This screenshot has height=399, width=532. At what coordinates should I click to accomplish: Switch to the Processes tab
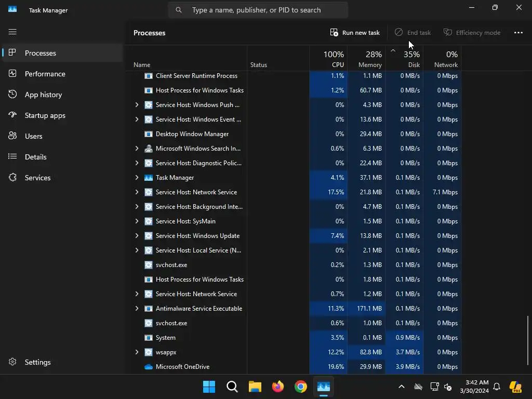click(62, 53)
